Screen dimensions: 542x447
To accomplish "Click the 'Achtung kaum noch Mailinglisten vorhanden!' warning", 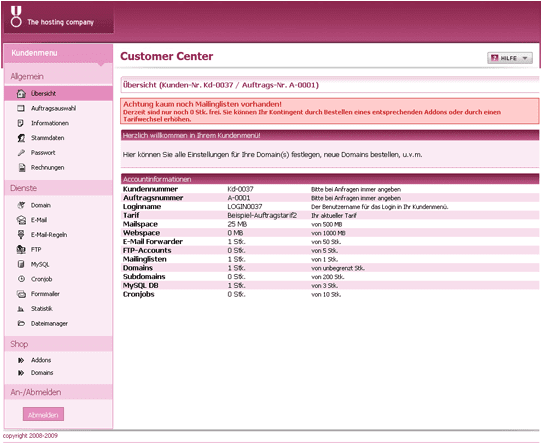I will pyautogui.click(x=202, y=104).
